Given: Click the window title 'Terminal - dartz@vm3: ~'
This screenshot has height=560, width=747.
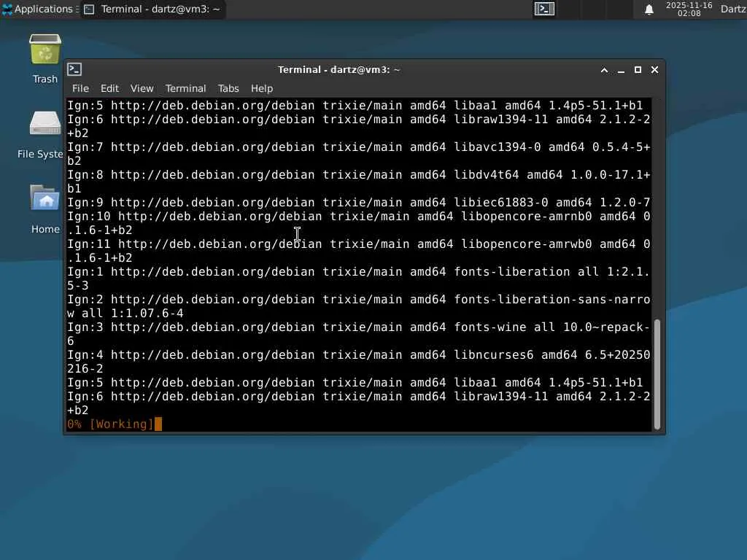Looking at the screenshot, I should click(x=338, y=69).
